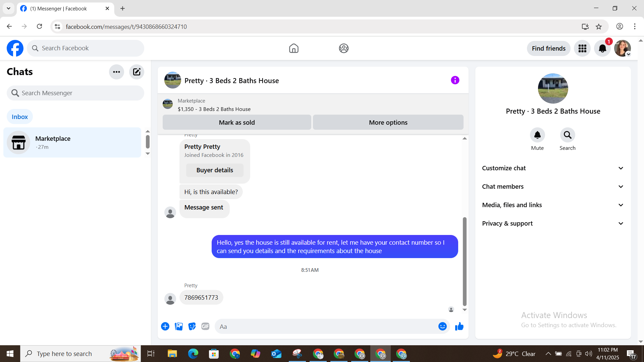Open Windows notification center icon
This screenshot has width=644, height=362.
(631, 354)
